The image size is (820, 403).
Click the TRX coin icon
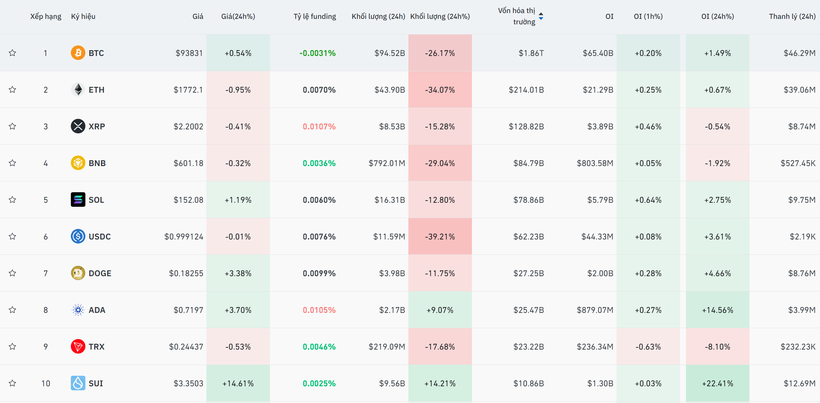point(78,347)
